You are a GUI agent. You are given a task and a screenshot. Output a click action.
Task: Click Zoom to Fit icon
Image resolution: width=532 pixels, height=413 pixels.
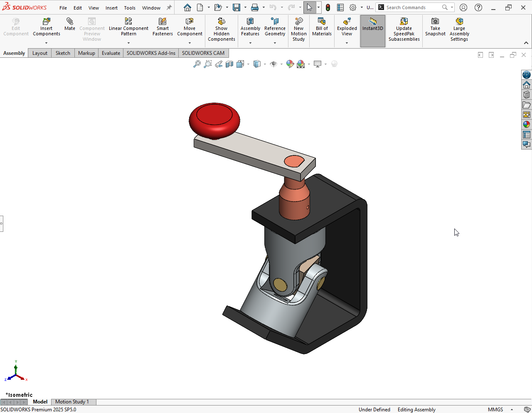pyautogui.click(x=197, y=64)
